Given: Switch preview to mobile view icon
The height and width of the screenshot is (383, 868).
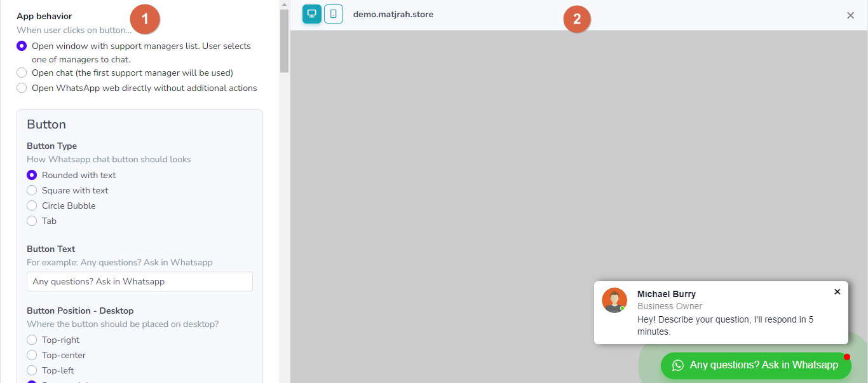Looking at the screenshot, I should click(334, 13).
